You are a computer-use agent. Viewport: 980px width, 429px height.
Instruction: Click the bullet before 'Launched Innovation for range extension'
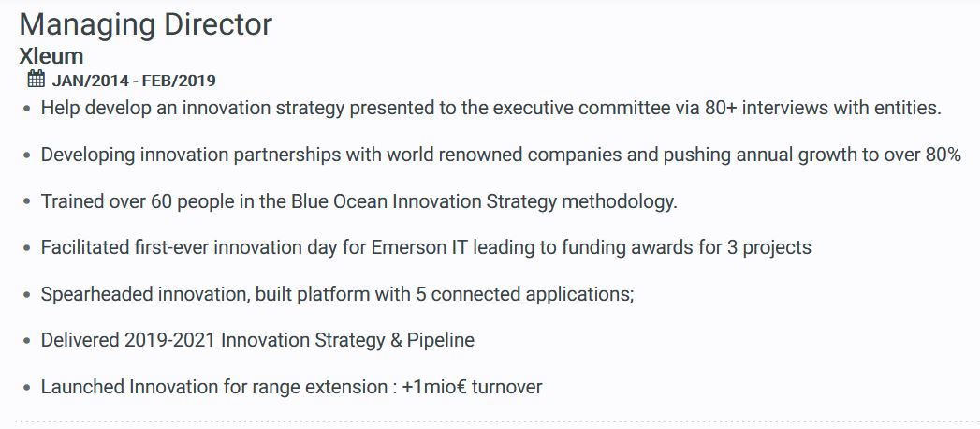[26, 388]
